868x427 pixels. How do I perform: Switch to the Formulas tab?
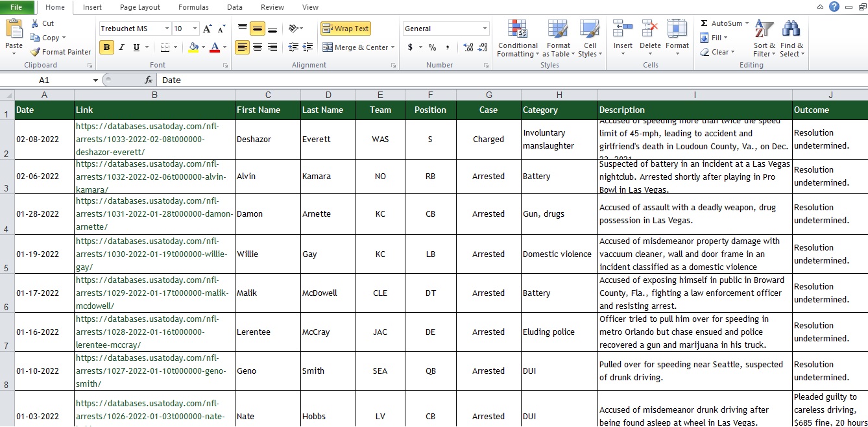(193, 7)
